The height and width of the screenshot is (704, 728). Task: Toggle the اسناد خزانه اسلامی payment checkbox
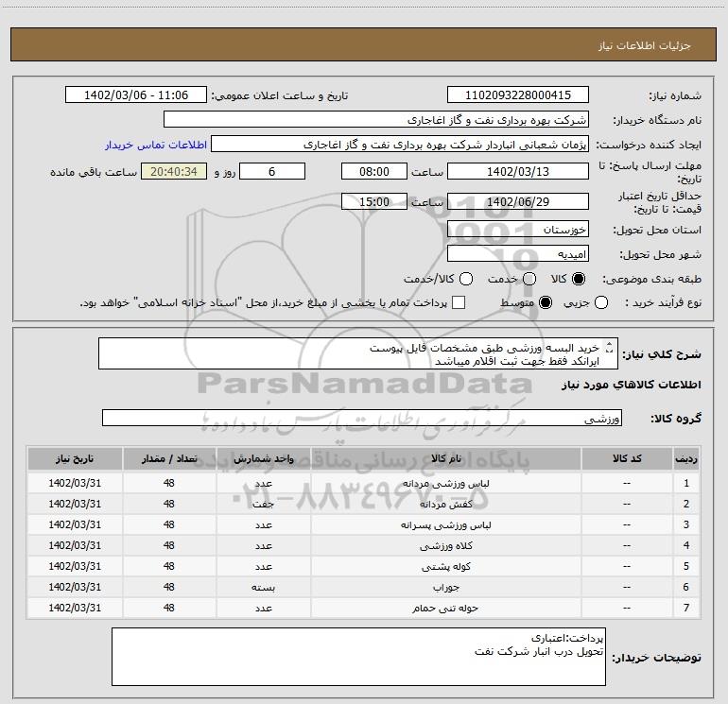pyautogui.click(x=459, y=302)
